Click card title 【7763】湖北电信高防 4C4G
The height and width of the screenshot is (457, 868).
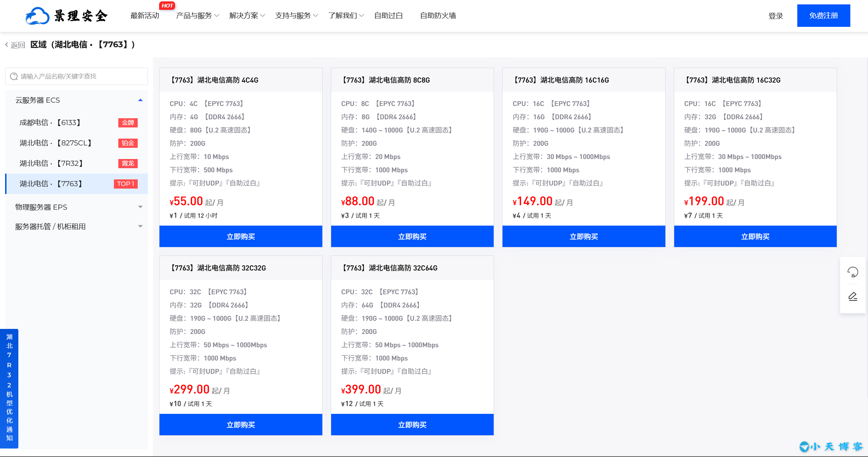(214, 80)
